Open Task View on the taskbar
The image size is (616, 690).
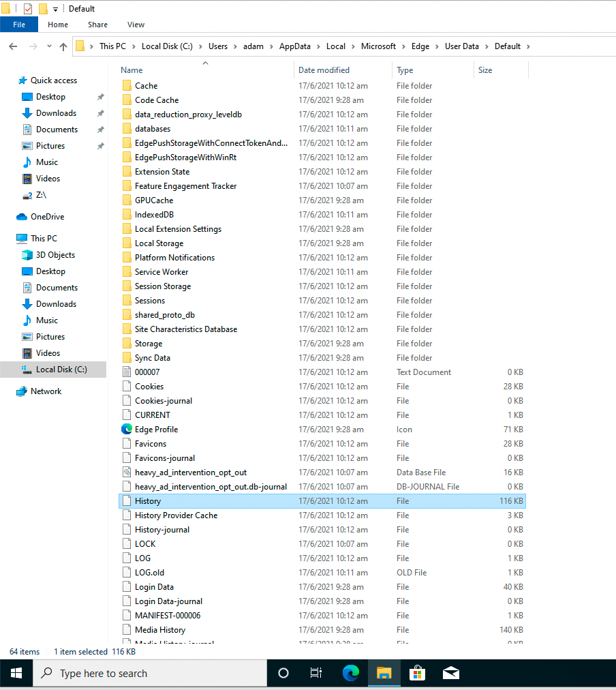tap(316, 673)
